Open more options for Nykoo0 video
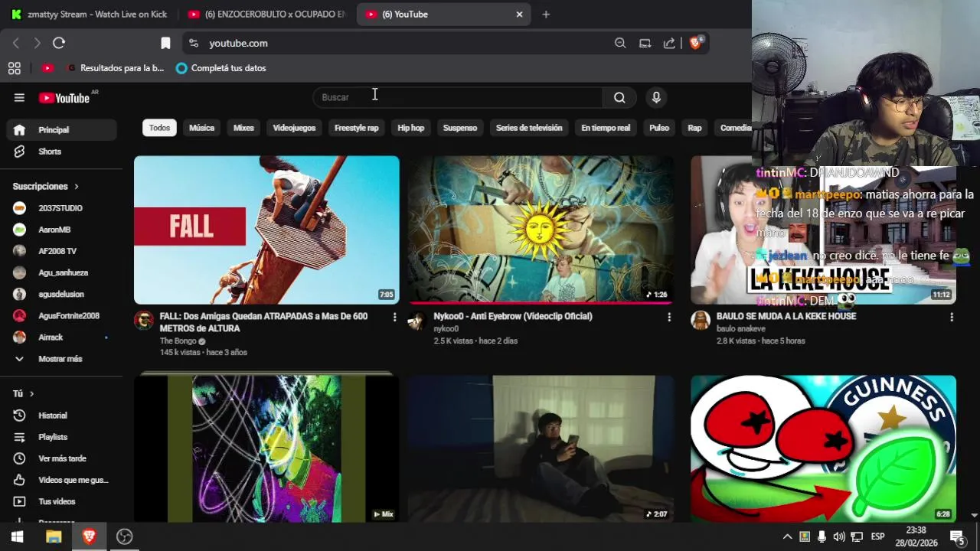Viewport: 980px width, 551px height. [x=669, y=317]
